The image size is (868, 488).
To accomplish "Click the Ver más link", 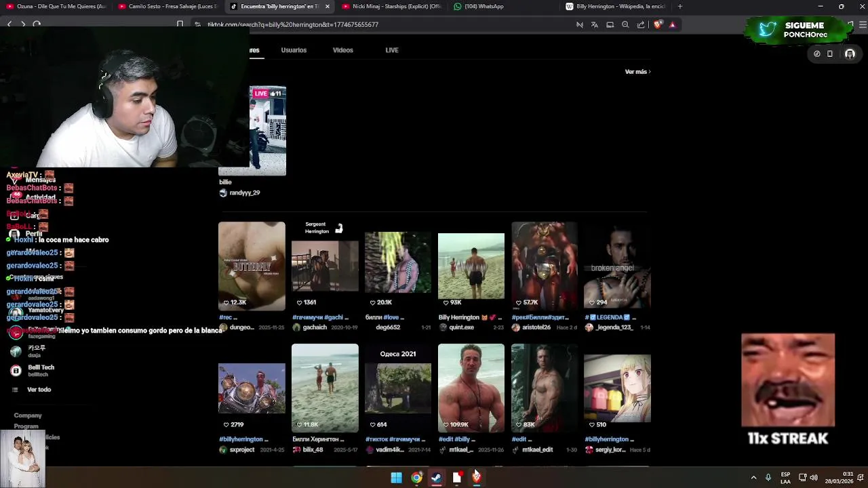I will (637, 72).
